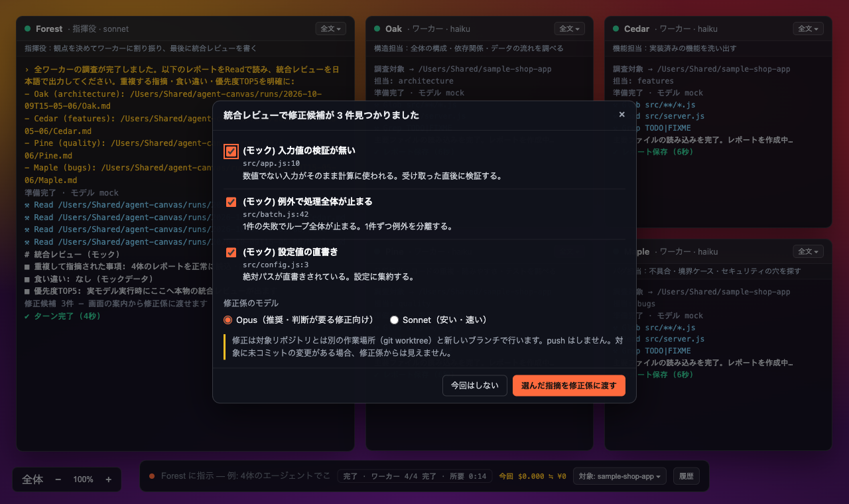The image size is (849, 504).
Task: Click the Cedar panel green status dot
Action: [616, 29]
